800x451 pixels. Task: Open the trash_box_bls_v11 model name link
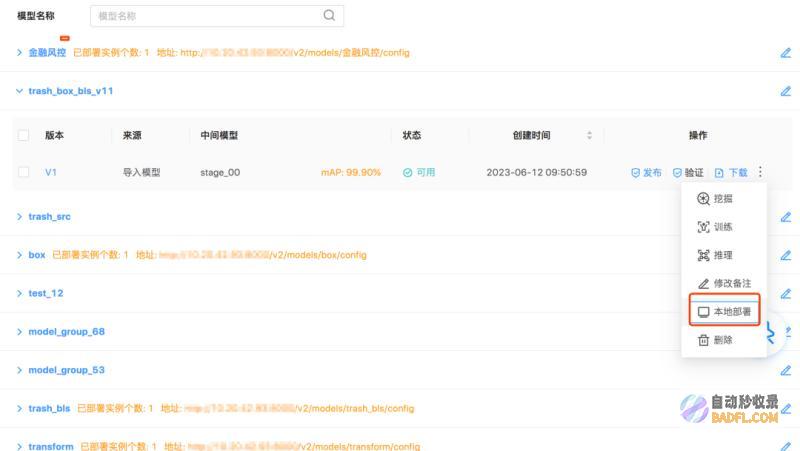pos(71,91)
